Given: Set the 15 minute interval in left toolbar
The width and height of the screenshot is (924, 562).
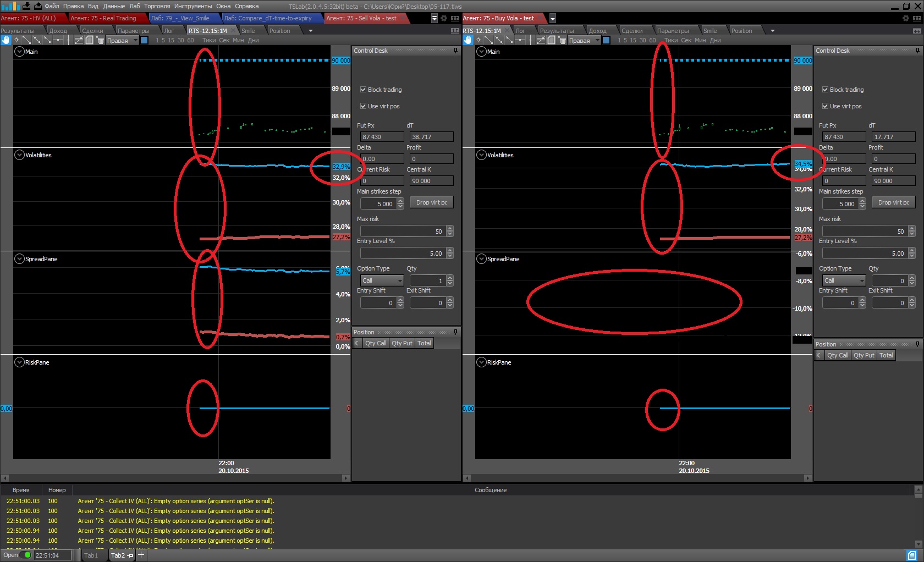Looking at the screenshot, I should pyautogui.click(x=171, y=40).
